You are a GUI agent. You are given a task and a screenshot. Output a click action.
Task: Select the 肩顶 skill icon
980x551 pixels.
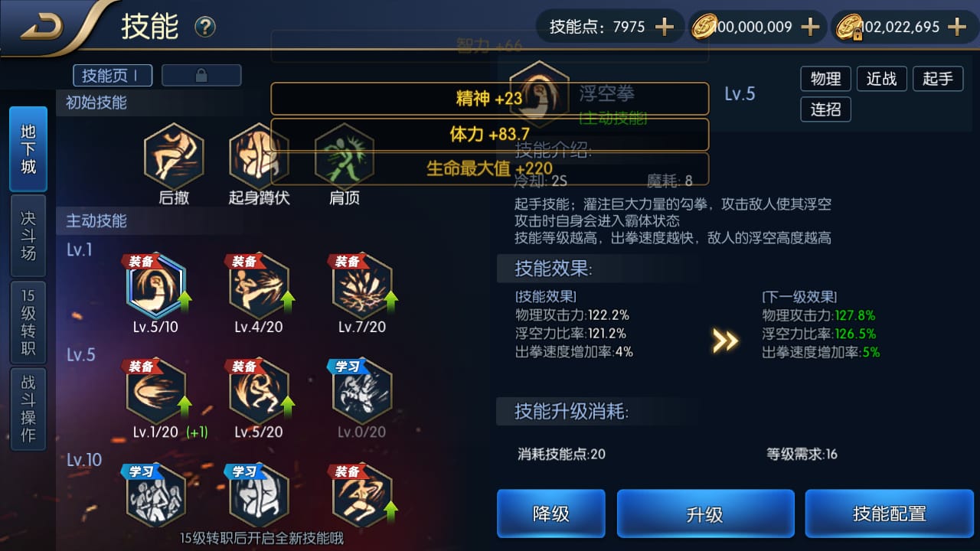(x=344, y=155)
